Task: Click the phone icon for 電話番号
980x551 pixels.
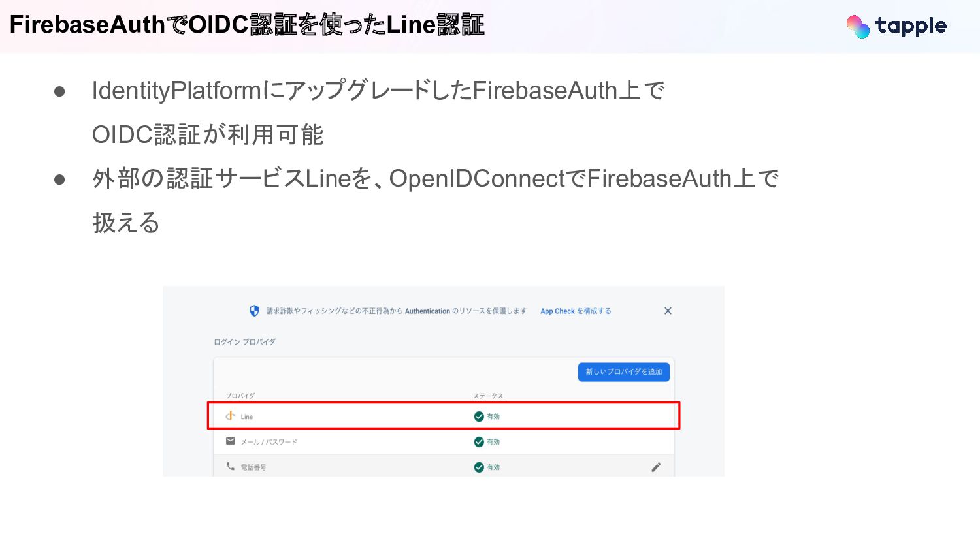Action: coord(230,466)
